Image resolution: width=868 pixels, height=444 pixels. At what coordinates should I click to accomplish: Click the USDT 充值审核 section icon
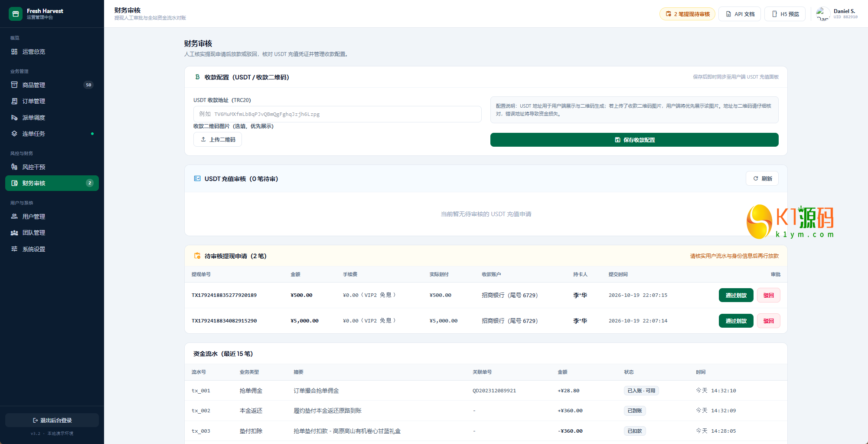(197, 178)
